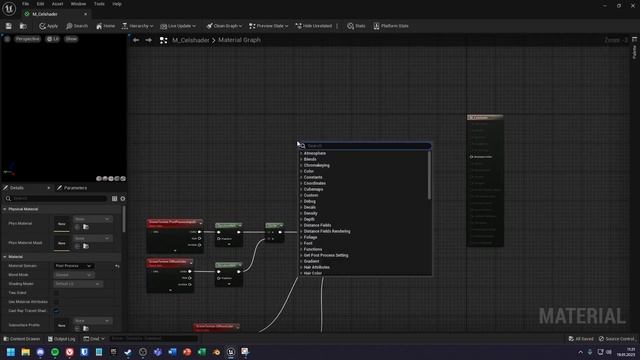Reset Material Domain to default arrow
The height and width of the screenshot is (360, 640).
[117, 266]
